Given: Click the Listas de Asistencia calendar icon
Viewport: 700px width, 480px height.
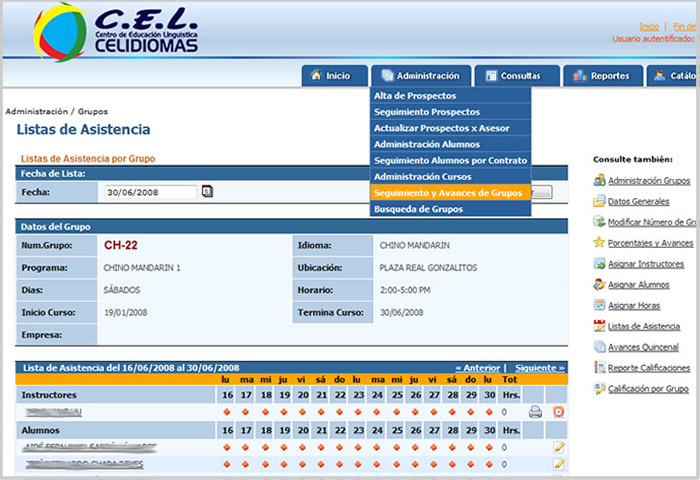Looking at the screenshot, I should pyautogui.click(x=599, y=326).
